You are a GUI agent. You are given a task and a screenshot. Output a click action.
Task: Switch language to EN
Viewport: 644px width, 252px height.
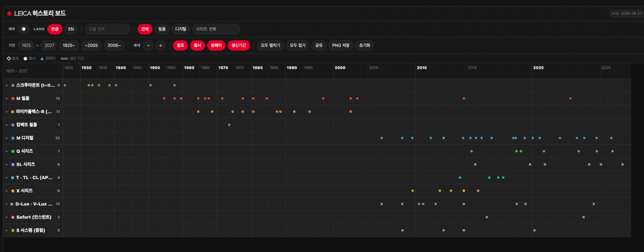(71, 29)
